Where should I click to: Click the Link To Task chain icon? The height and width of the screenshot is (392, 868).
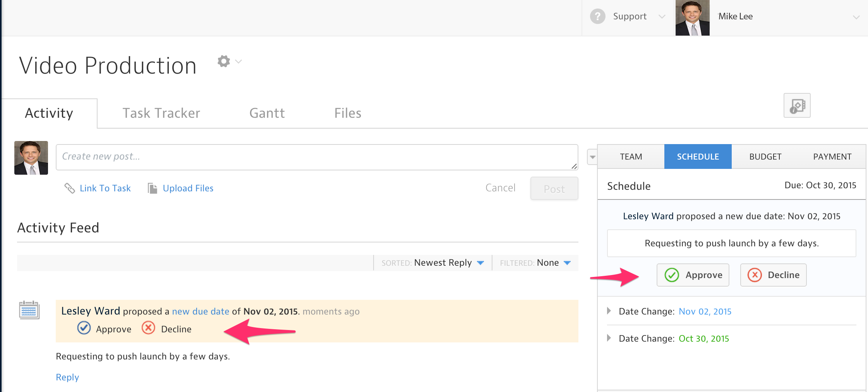(70, 188)
